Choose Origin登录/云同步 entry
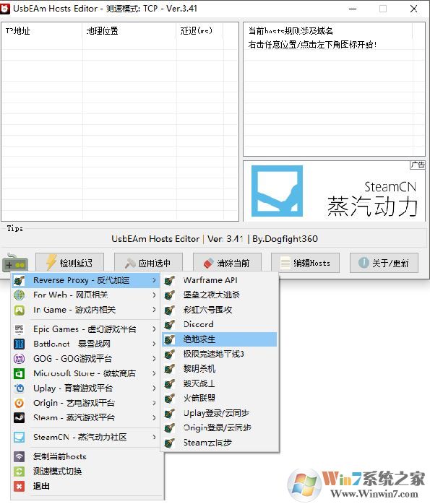The height and width of the screenshot is (504, 430). point(220,428)
